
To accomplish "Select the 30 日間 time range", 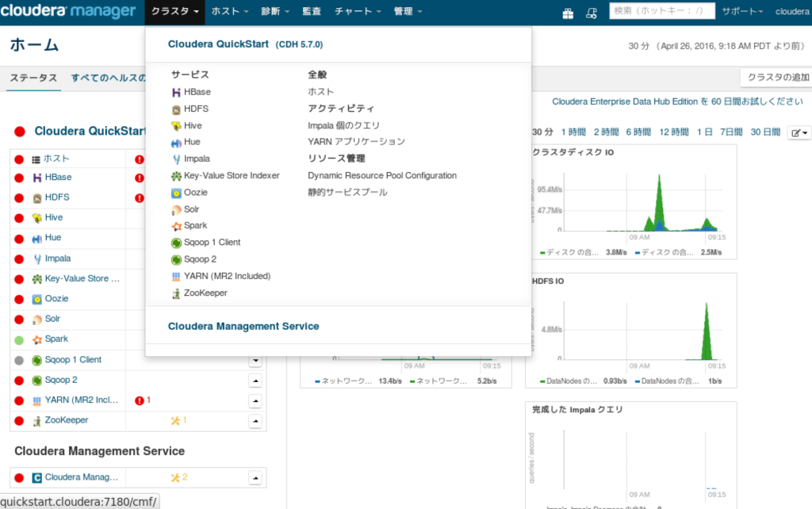I will 765,132.
